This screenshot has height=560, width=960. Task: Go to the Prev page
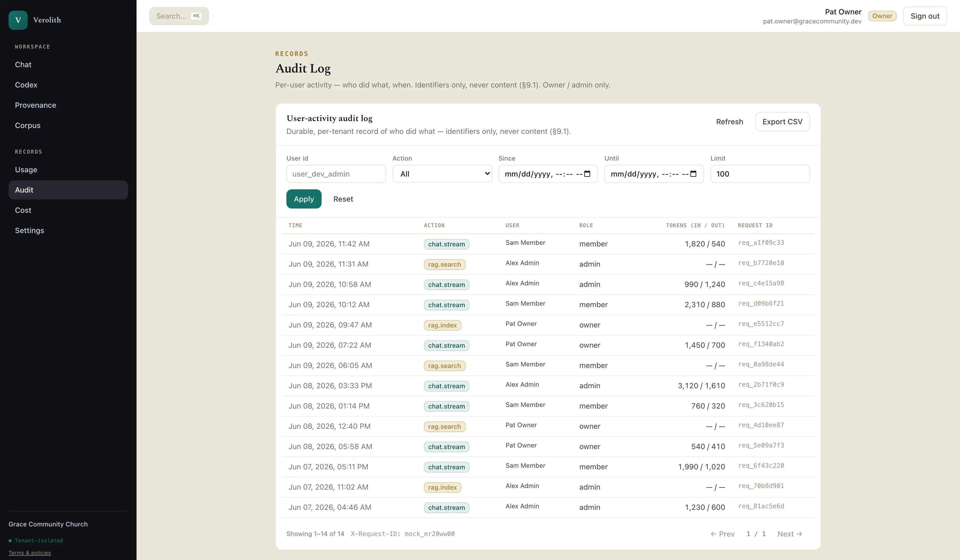pos(722,534)
